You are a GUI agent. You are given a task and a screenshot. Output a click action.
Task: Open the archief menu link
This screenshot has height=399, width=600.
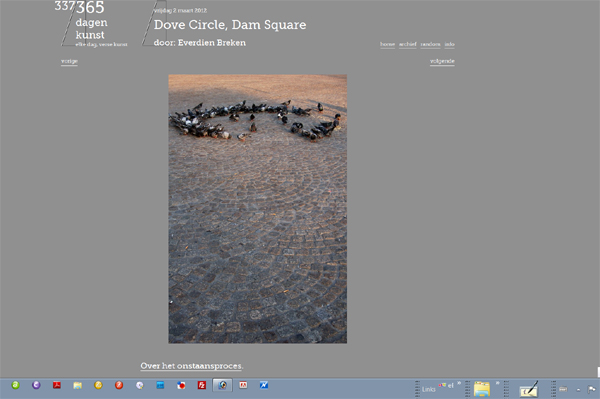click(408, 44)
